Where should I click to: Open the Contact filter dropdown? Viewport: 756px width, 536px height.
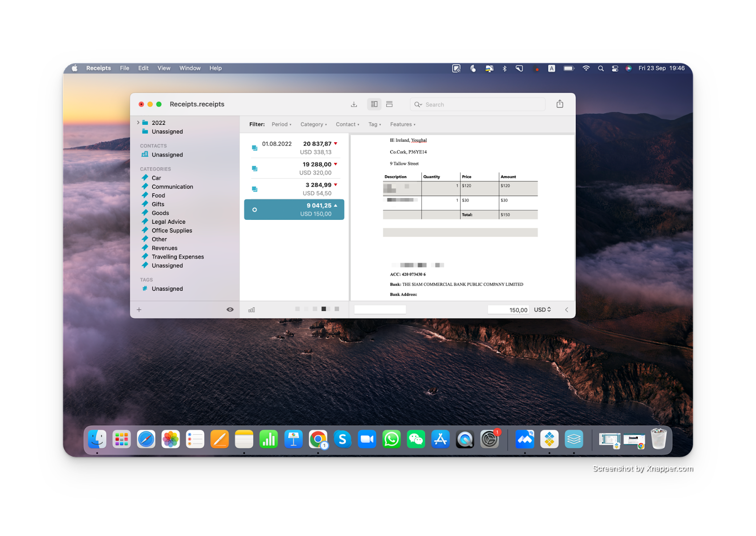[x=347, y=125]
